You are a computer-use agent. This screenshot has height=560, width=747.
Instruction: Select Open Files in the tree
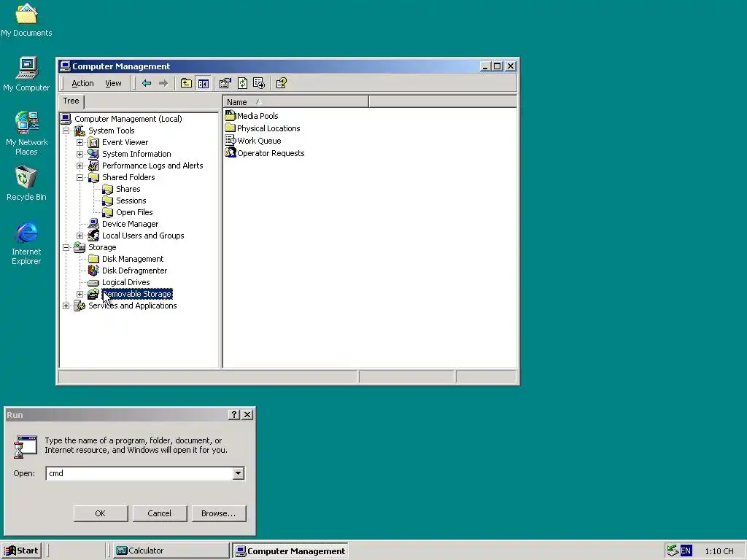pyautogui.click(x=134, y=212)
